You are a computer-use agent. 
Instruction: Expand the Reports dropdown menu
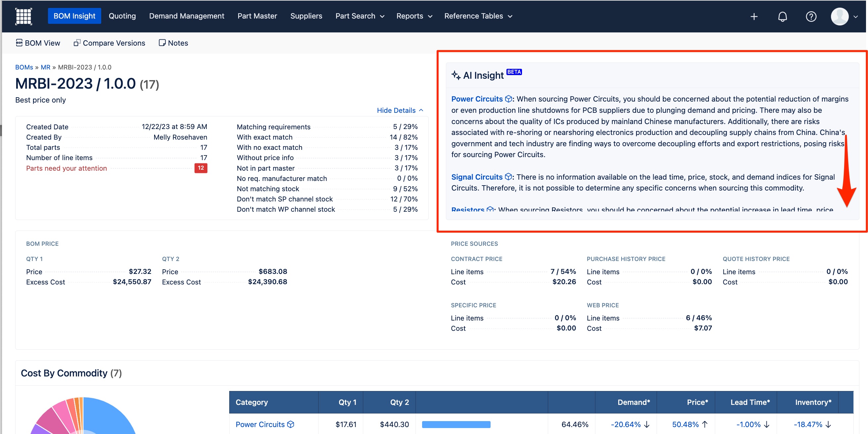[x=414, y=16]
